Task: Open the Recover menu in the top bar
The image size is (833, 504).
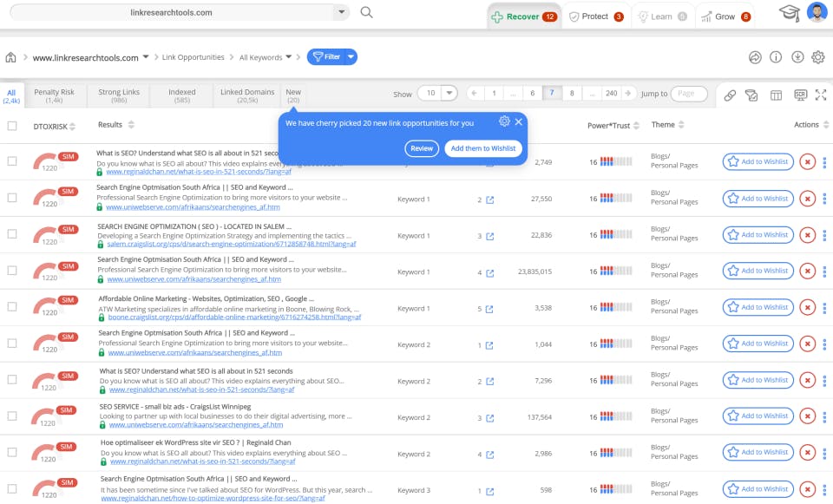Action: [x=524, y=16]
